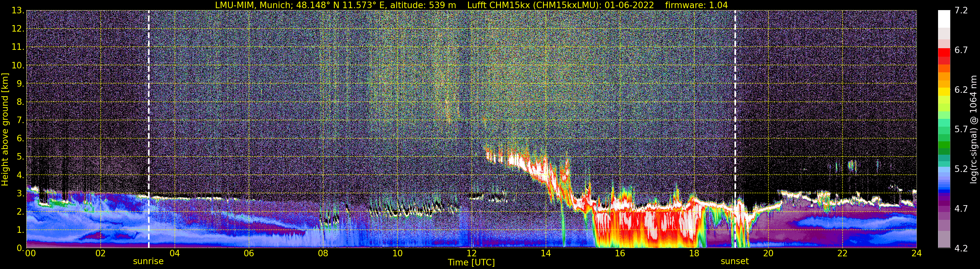980x269 pixels.
Task: Click the x-axis tick label '06'
Action: coord(249,253)
